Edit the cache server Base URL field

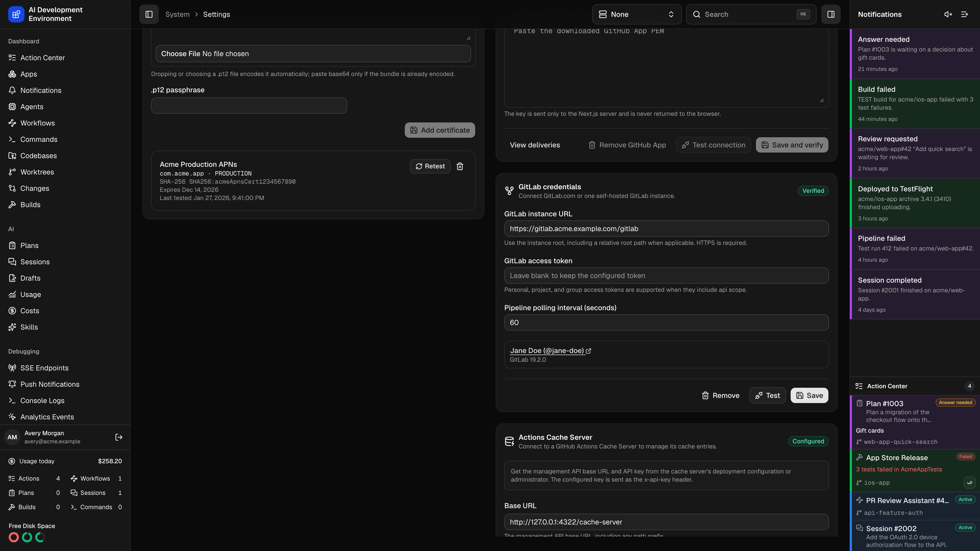point(666,522)
